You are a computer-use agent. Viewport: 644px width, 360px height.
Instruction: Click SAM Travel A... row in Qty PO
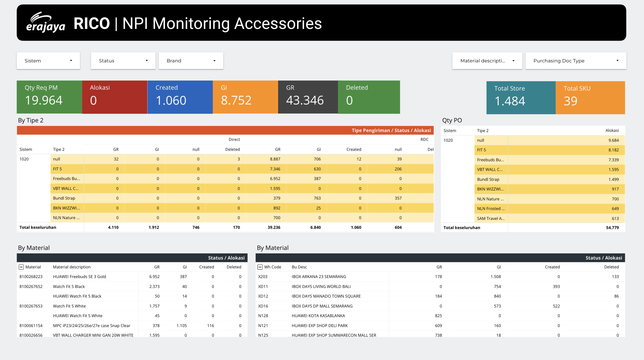click(550, 219)
